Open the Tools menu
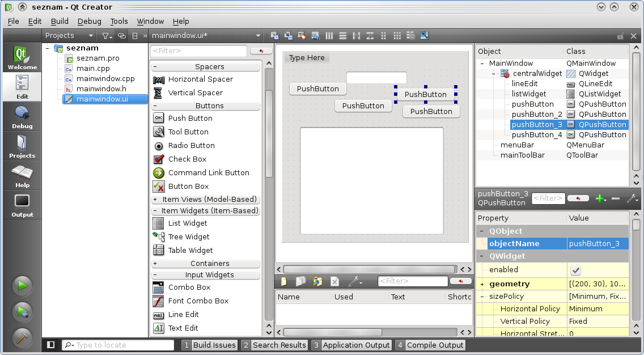 coord(118,22)
